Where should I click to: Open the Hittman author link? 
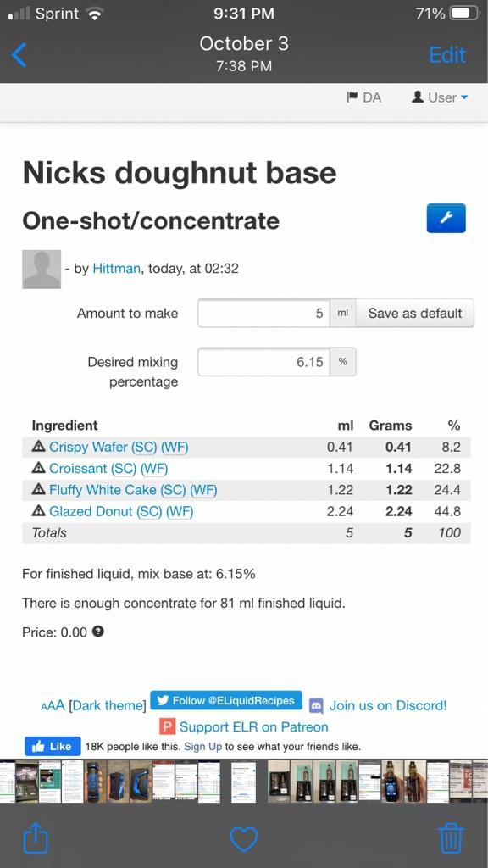[x=116, y=269]
